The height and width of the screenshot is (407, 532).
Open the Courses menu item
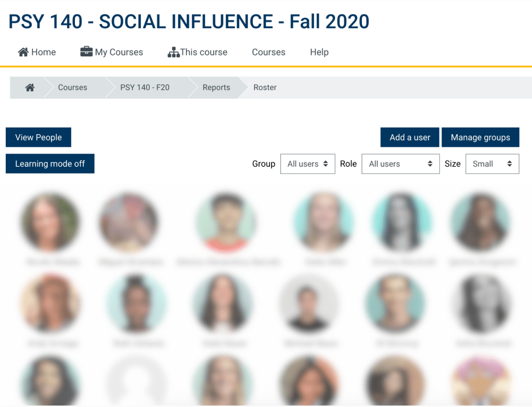tap(268, 52)
